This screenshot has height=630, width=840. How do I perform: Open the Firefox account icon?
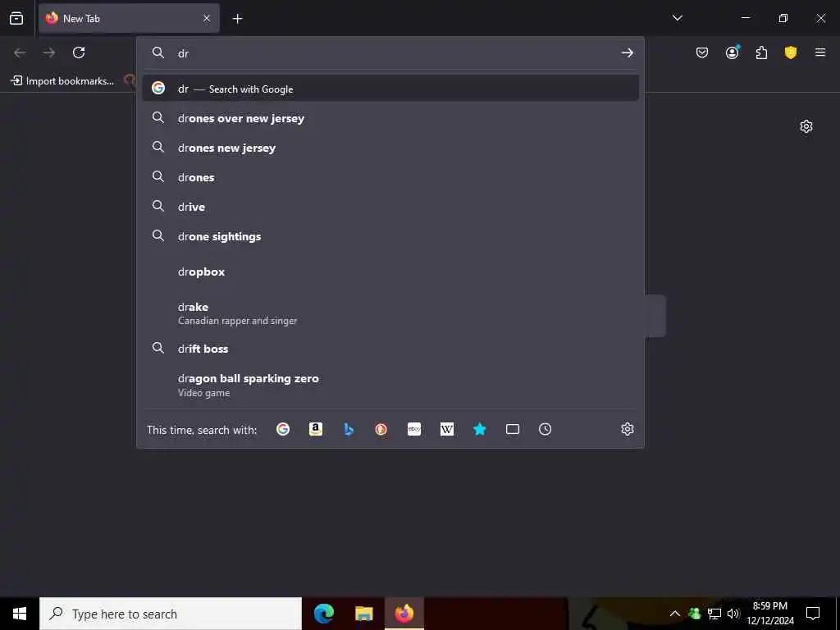[x=732, y=52]
